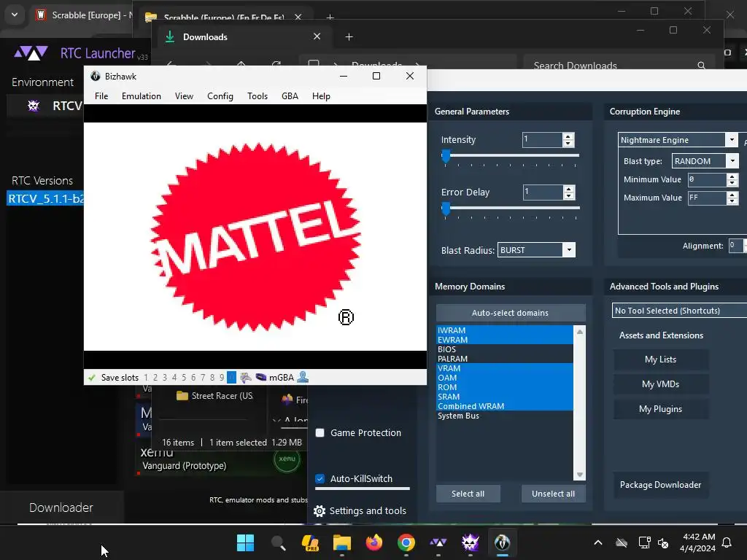Select save slot 9
Viewport: 747px width, 560px height.
coord(222,378)
